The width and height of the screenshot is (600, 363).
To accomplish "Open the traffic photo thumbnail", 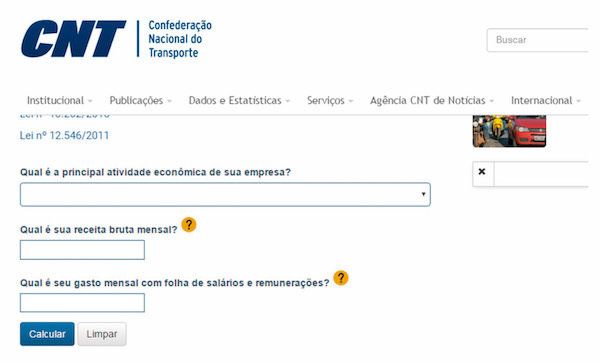I will point(509,131).
